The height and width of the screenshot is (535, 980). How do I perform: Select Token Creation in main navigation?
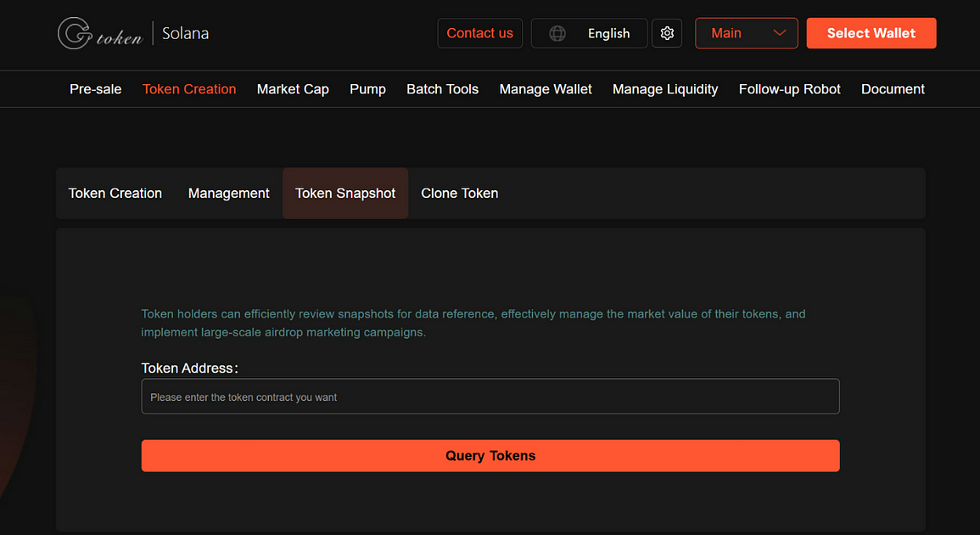189,89
